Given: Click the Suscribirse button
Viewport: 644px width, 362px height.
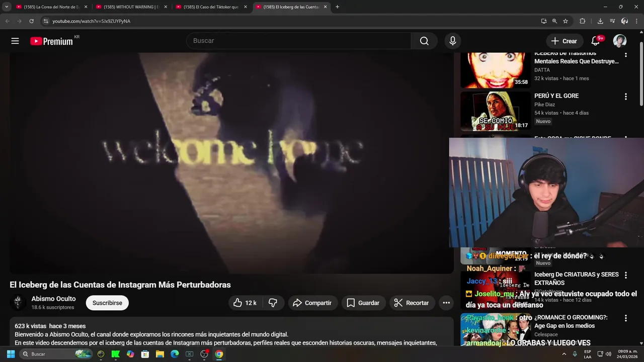Looking at the screenshot, I should point(107,303).
